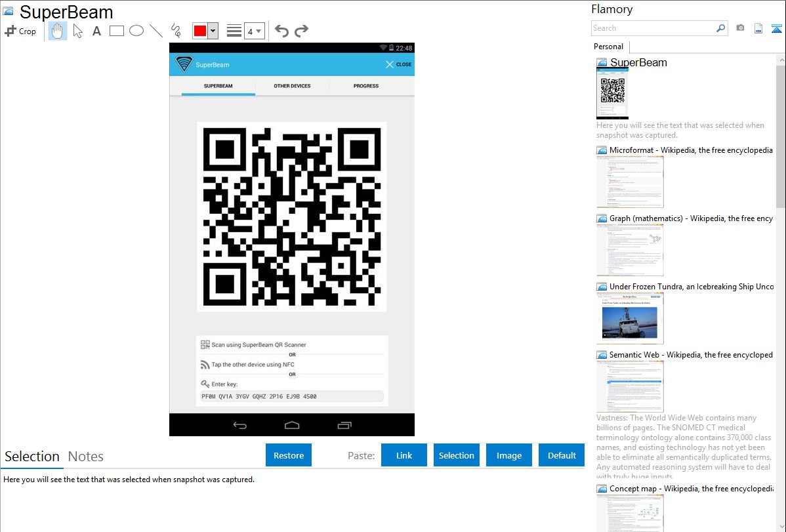Click the red color swatch
The image size is (786, 532).
[199, 31]
